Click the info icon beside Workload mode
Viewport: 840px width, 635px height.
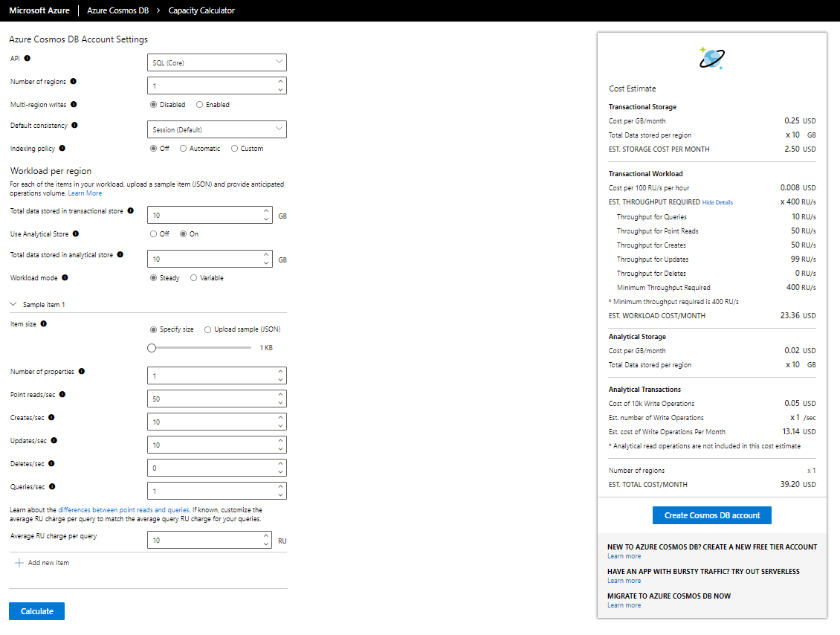point(65,277)
